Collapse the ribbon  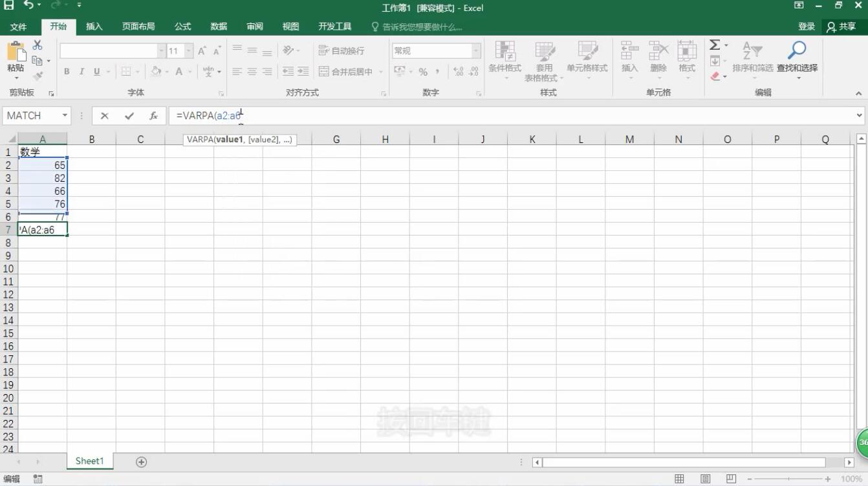859,93
